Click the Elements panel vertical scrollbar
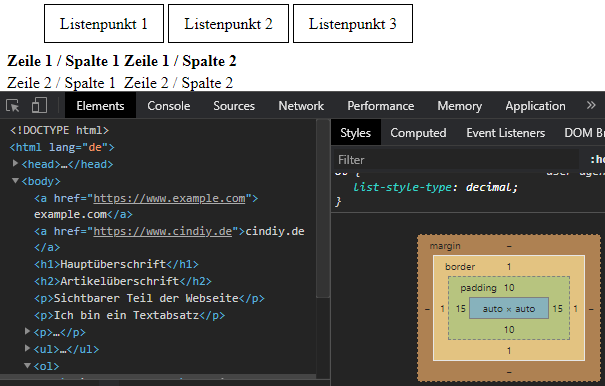The image size is (605, 386). tap(323, 208)
